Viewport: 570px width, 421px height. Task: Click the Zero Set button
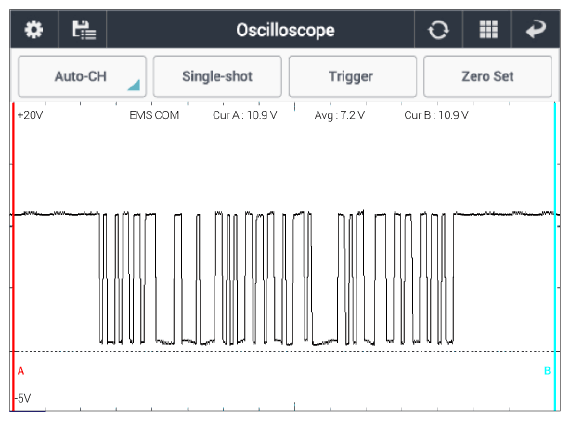[x=487, y=77]
